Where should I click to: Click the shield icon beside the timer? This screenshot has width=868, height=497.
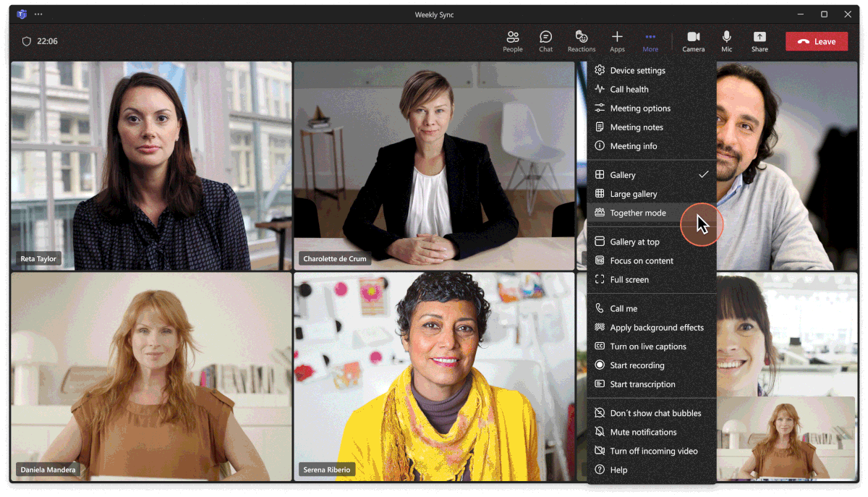tap(27, 42)
